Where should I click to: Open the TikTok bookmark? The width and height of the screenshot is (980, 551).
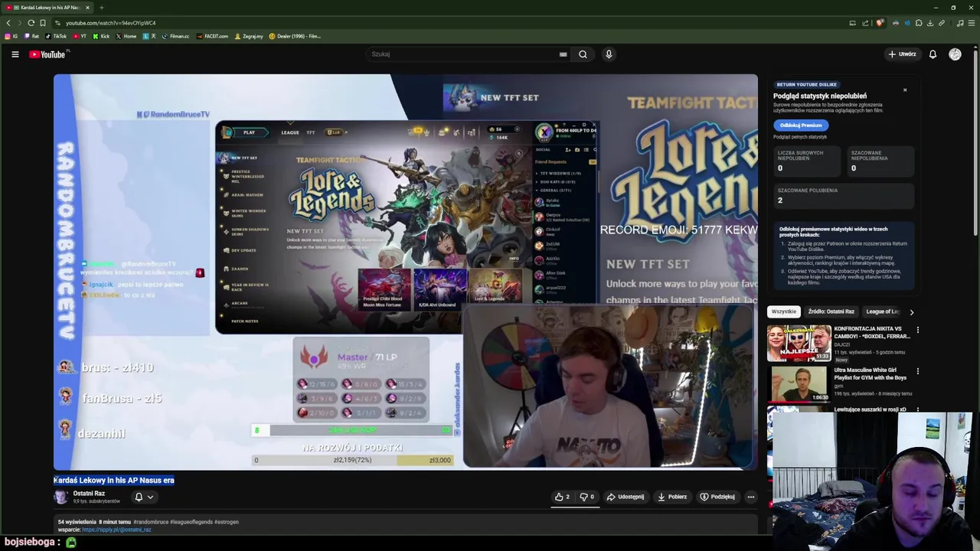pos(56,36)
